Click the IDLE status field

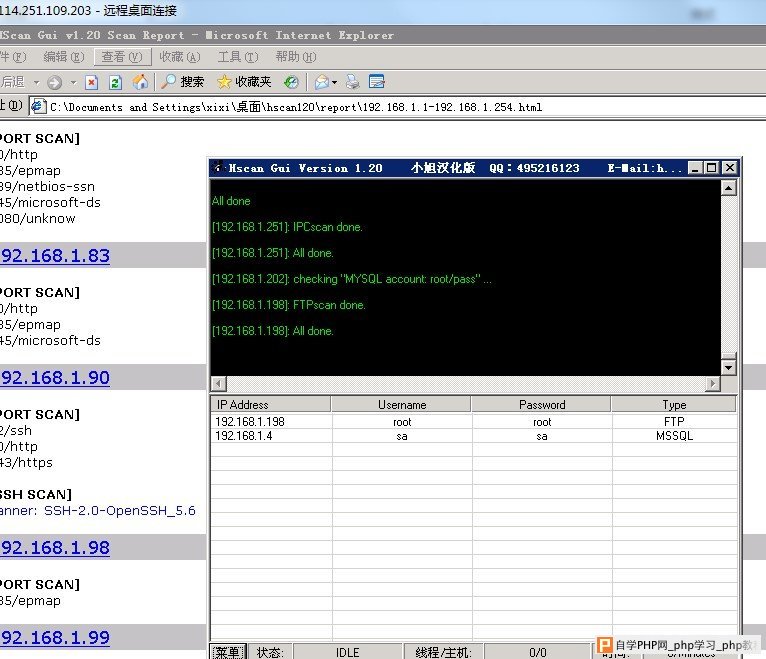tap(347, 652)
